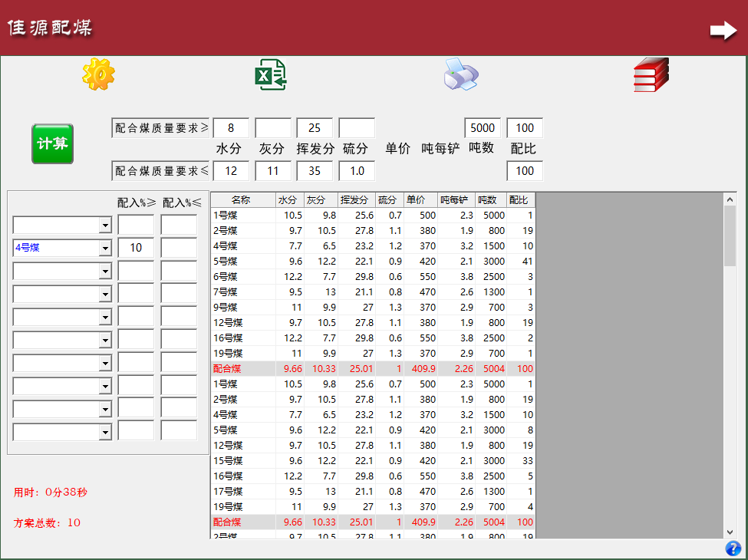Click the 水分 table column header
Screen dimensions: 748x560
click(x=290, y=200)
